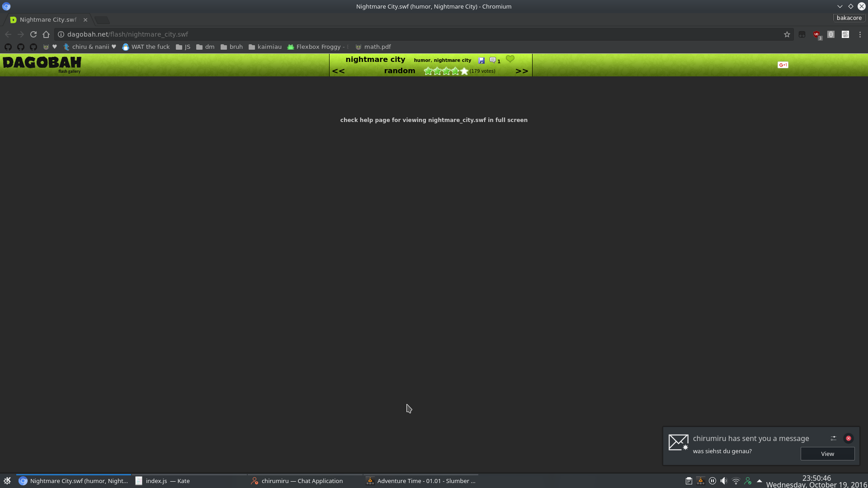Open chiru & nanii bookmark
Viewport: 868px width, 488px height.
(x=90, y=47)
